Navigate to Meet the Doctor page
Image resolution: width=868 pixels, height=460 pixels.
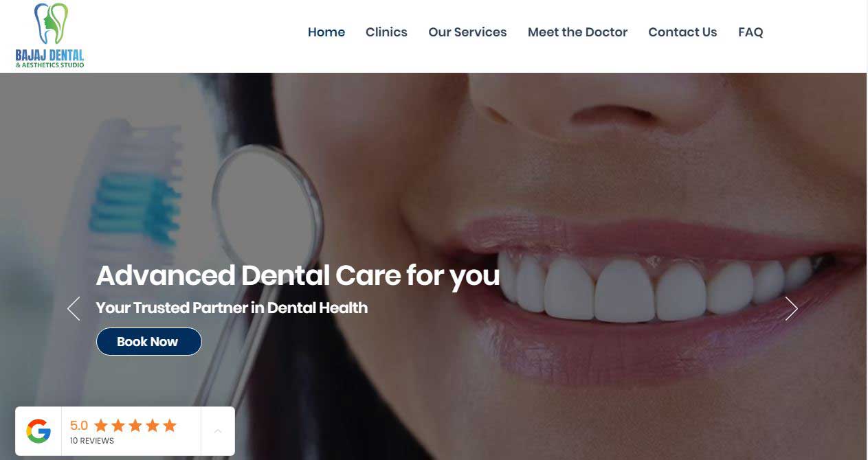(577, 32)
